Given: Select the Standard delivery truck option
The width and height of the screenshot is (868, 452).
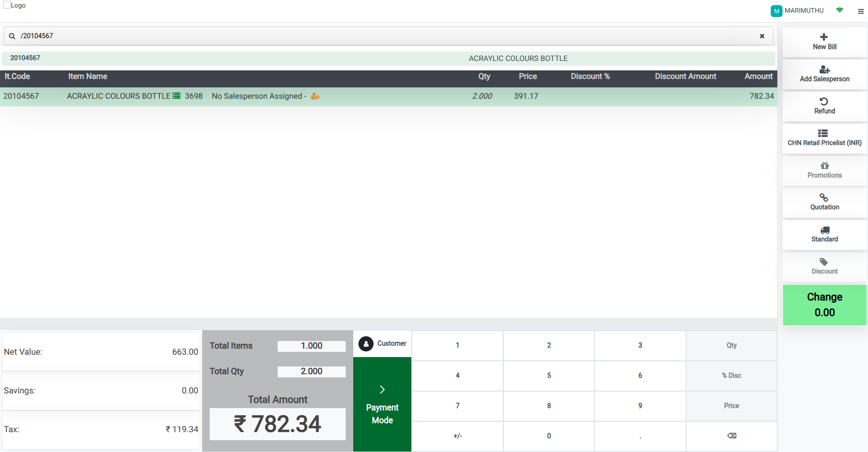Looking at the screenshot, I should click(x=825, y=235).
